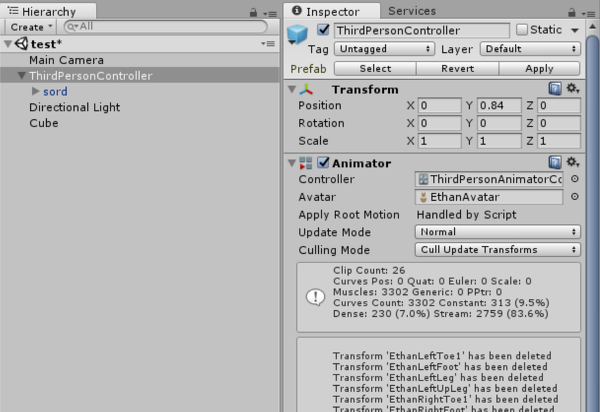The image size is (600, 412).
Task: Enable the Static checkbox
Action: (522, 29)
